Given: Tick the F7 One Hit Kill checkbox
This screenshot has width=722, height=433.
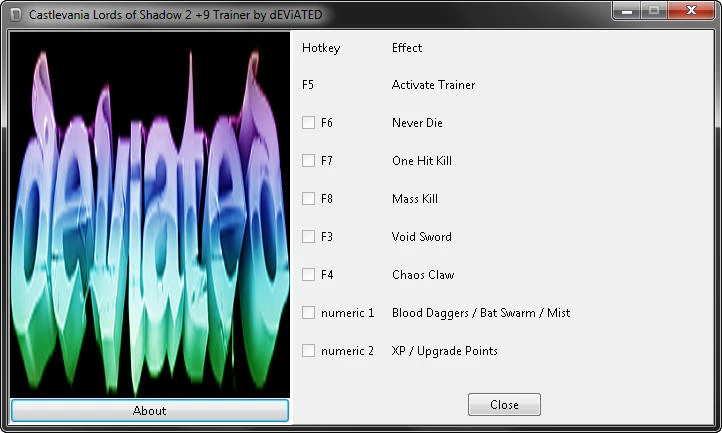Looking at the screenshot, I should click(308, 161).
